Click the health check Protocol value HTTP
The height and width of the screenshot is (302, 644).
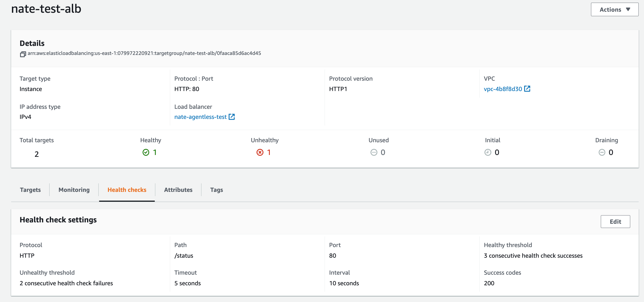point(27,256)
